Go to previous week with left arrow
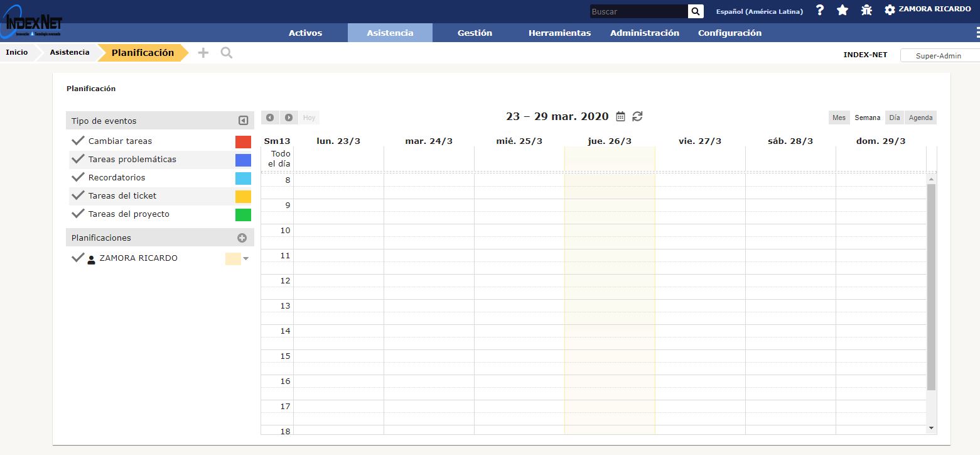The height and width of the screenshot is (455, 980). coord(270,118)
